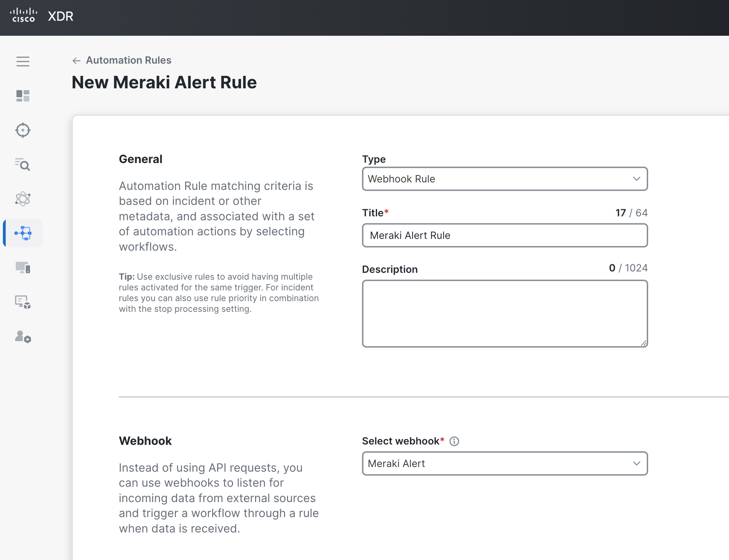Screen dimensions: 729x560
Task: Open the Type dropdown showing Webhook Rule
Action: 505,179
